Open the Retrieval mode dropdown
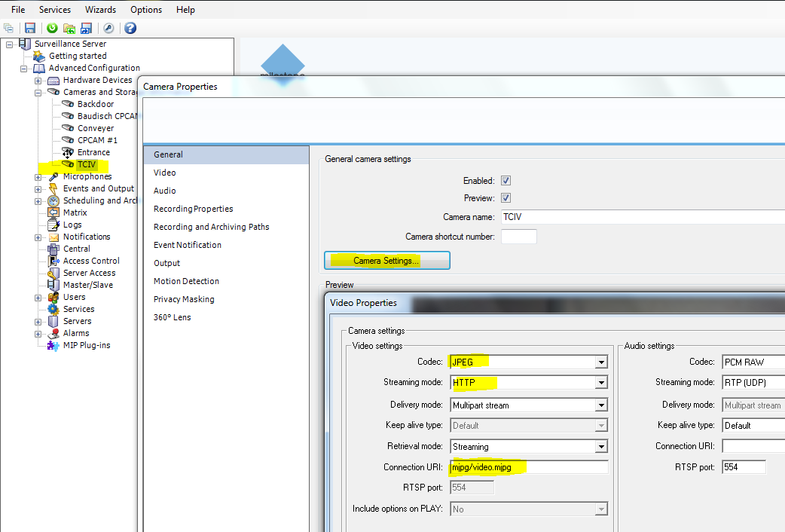 click(601, 447)
